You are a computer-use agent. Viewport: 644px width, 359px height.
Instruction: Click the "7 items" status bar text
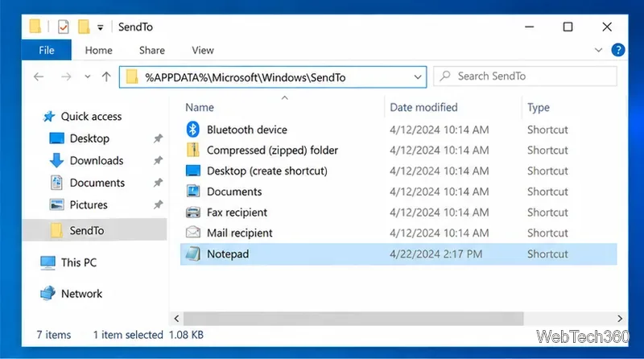tap(54, 335)
